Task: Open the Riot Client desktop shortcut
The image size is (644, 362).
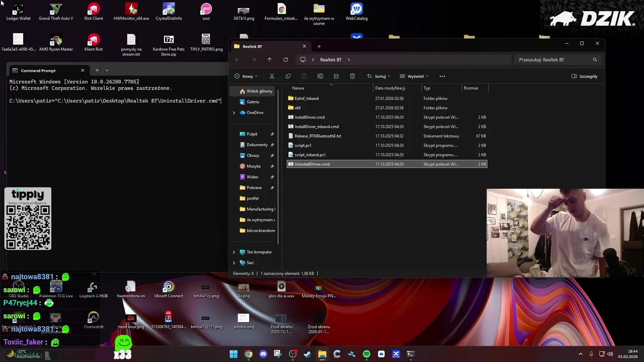Action: (94, 12)
